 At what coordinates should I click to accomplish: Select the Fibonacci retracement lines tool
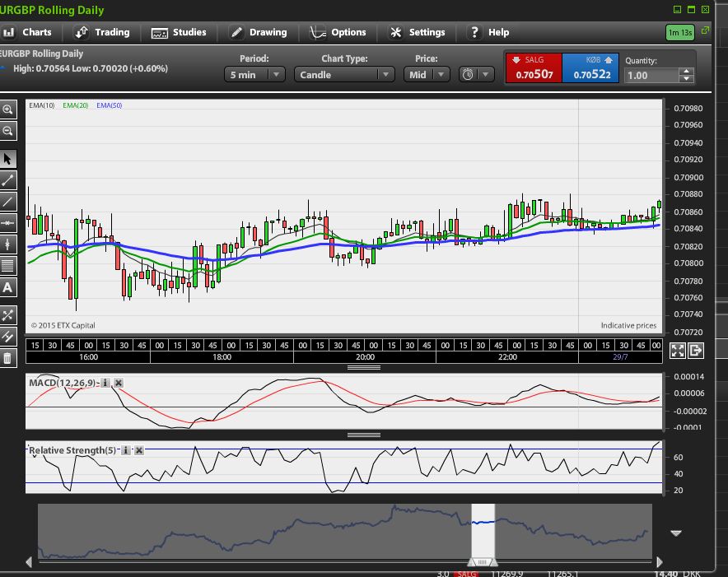[8, 266]
